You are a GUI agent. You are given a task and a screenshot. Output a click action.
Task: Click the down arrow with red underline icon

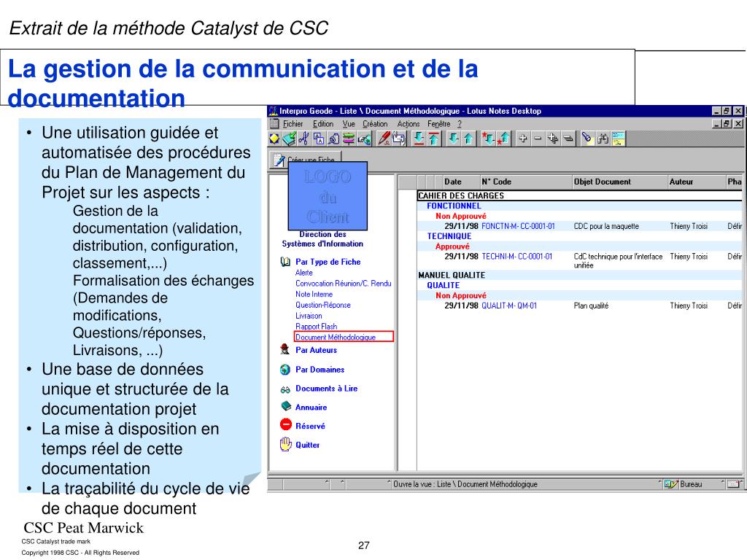(x=419, y=139)
